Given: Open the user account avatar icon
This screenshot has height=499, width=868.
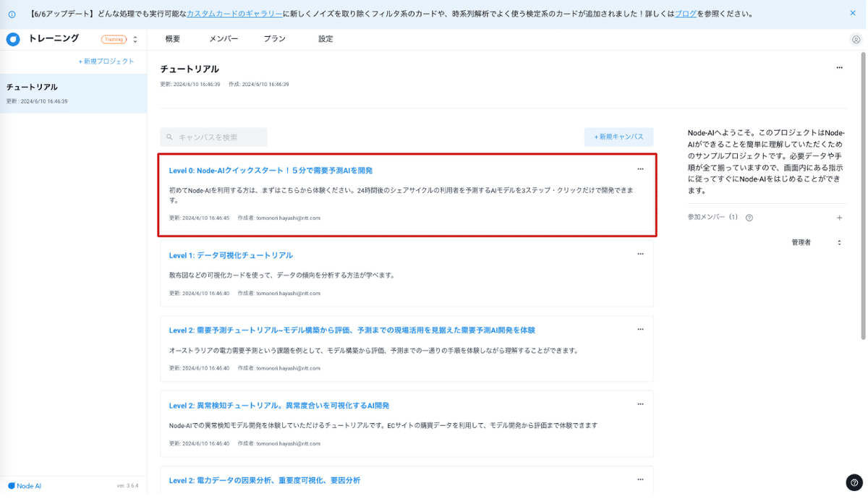Looking at the screenshot, I should [x=856, y=40].
